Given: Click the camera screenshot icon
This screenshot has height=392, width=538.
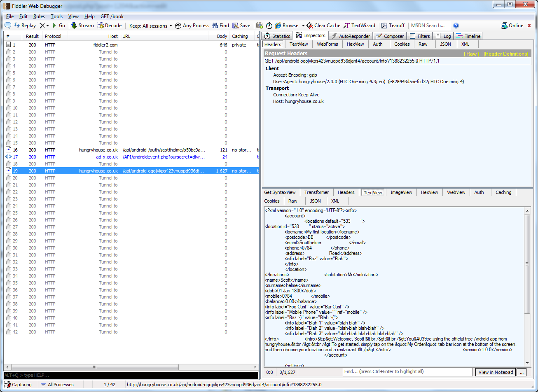Looking at the screenshot, I should 260,26.
